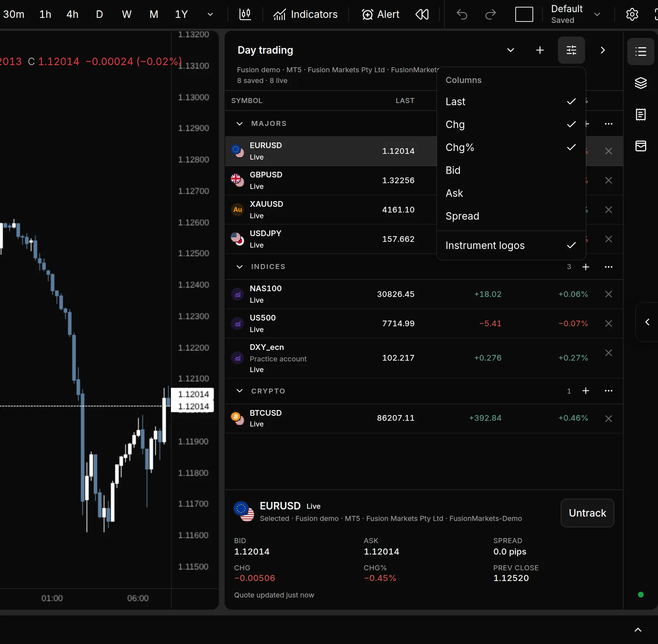Screen dimensions: 658x644
Task: Open chart settings gear
Action: click(x=632, y=14)
